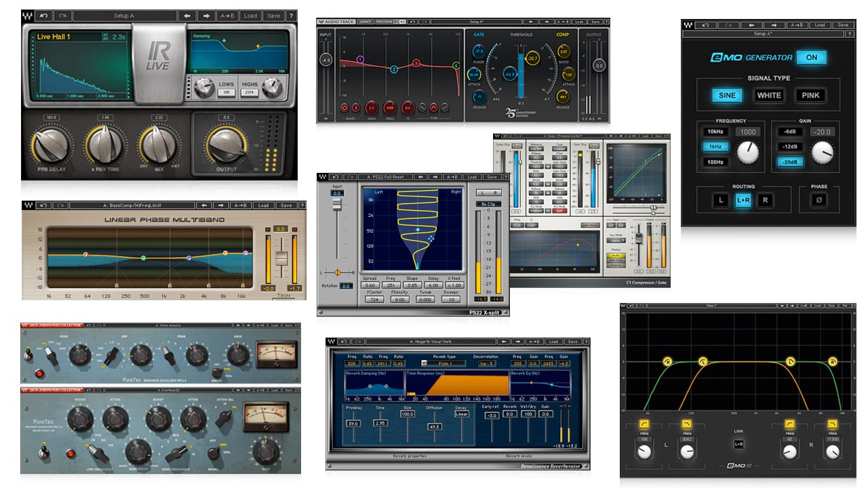The image size is (868, 488).
Task: Route the generator to L channel
Action: click(x=720, y=200)
